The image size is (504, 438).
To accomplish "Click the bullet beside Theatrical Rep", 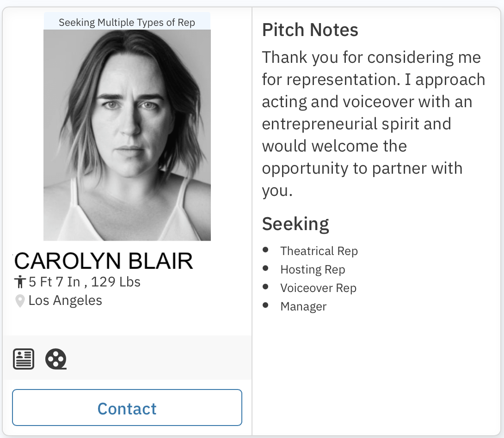I will (265, 250).
